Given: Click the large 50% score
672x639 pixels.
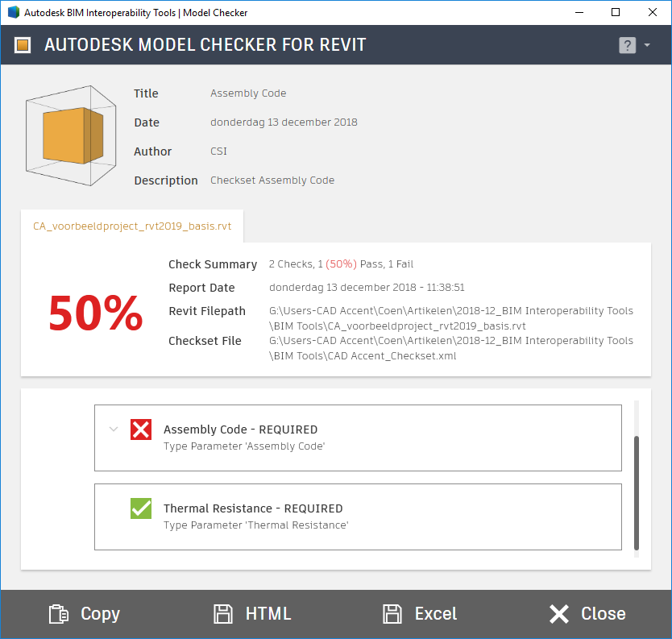Looking at the screenshot, I should [96, 313].
